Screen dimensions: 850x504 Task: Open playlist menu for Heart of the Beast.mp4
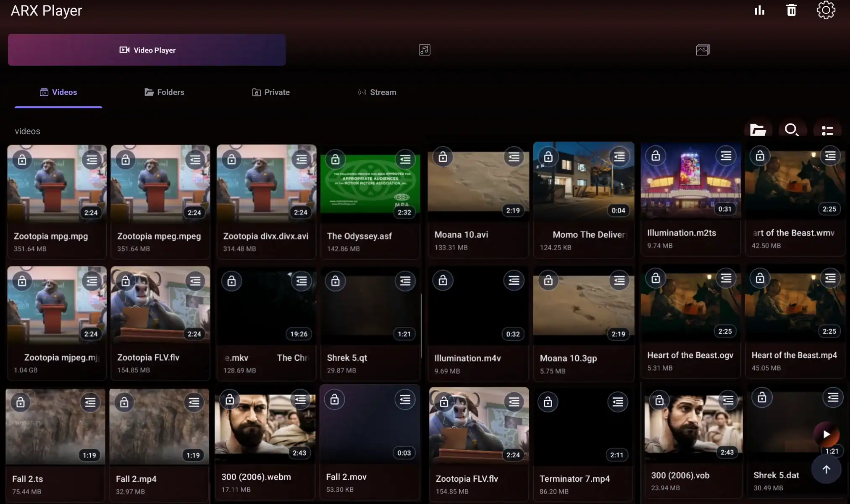(830, 278)
